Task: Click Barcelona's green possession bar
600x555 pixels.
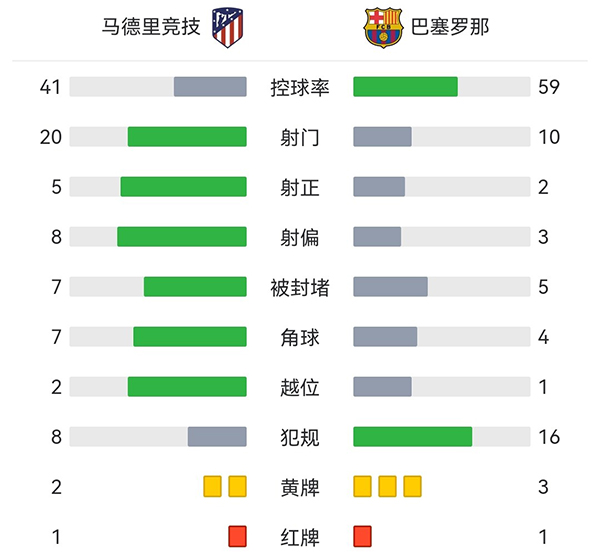Action: pos(405,87)
